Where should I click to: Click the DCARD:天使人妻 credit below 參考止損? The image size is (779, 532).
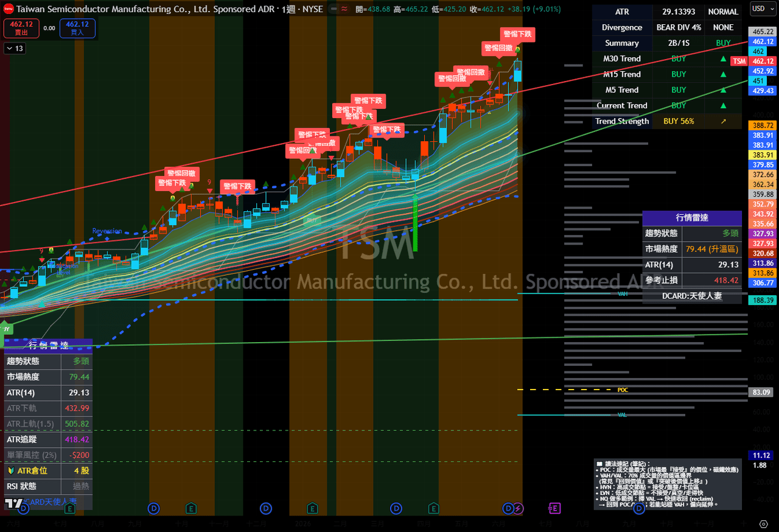[692, 296]
